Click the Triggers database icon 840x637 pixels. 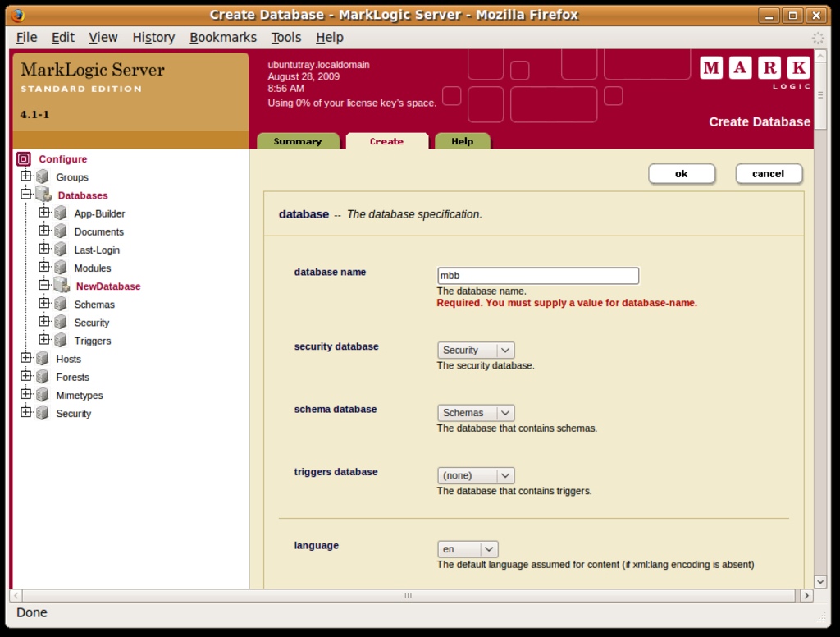61,341
